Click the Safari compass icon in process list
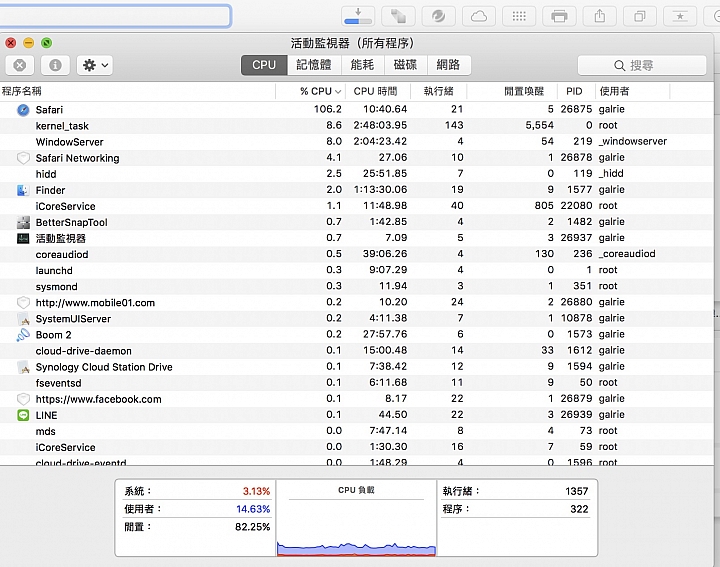 click(23, 110)
